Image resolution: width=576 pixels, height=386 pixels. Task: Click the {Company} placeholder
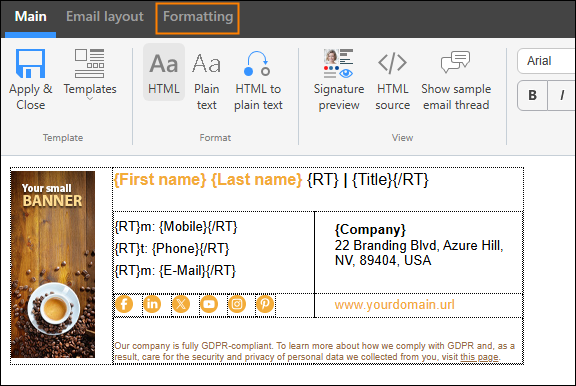pyautogui.click(x=370, y=230)
